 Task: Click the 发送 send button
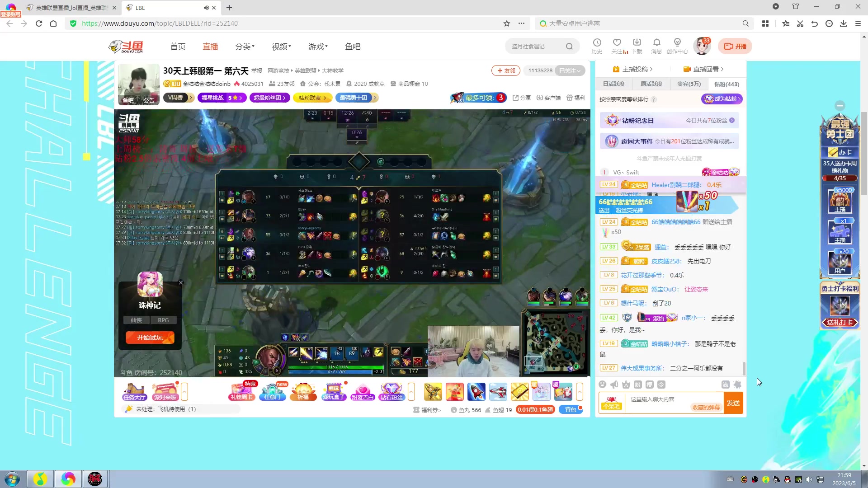[733, 403]
